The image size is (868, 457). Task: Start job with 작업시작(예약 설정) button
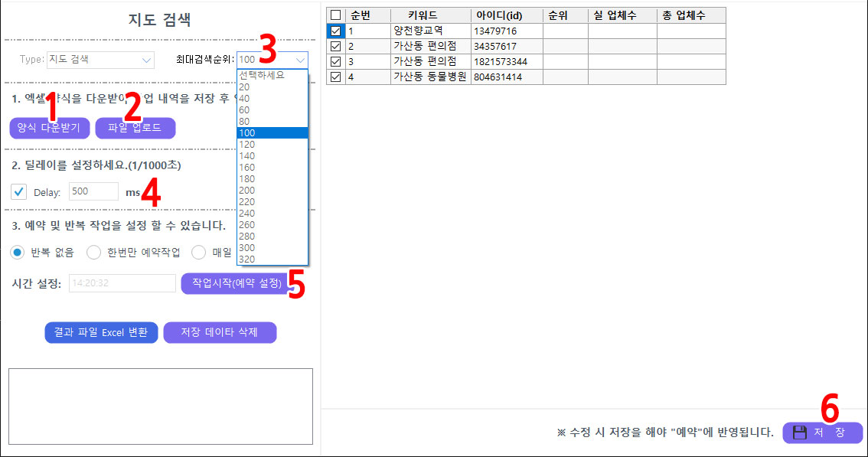tap(237, 283)
